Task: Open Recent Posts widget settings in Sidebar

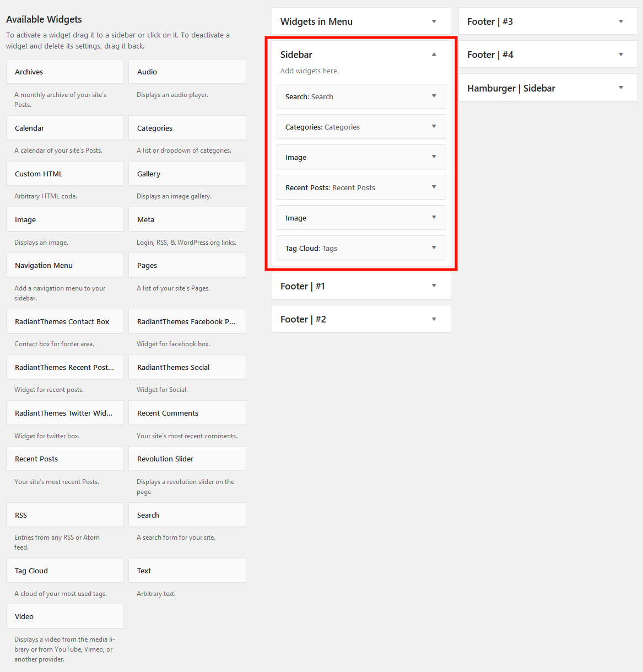Action: click(x=434, y=187)
